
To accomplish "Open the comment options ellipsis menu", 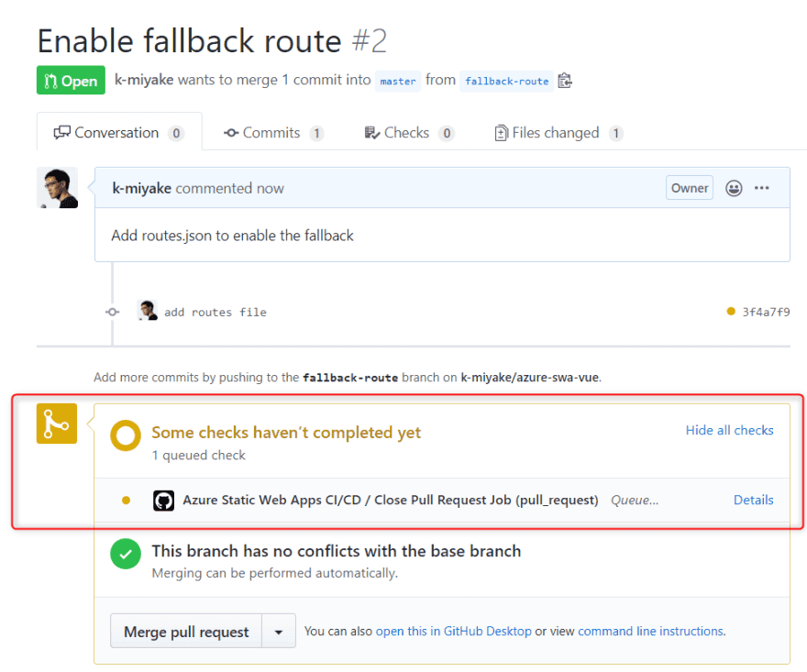I will tap(762, 188).
